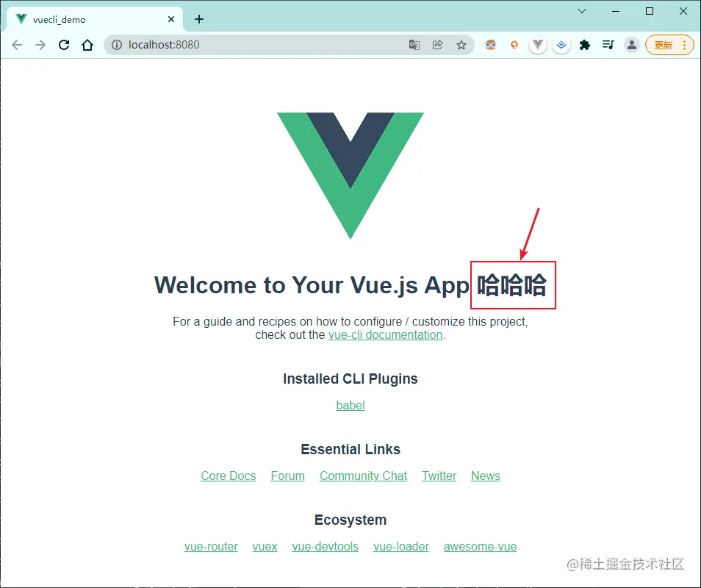The image size is (701, 588).
Task: Open the vue-cli documentation link
Action: click(x=385, y=335)
